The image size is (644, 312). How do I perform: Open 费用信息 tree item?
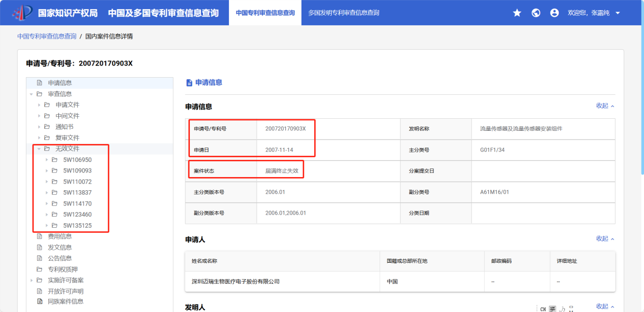(x=60, y=236)
